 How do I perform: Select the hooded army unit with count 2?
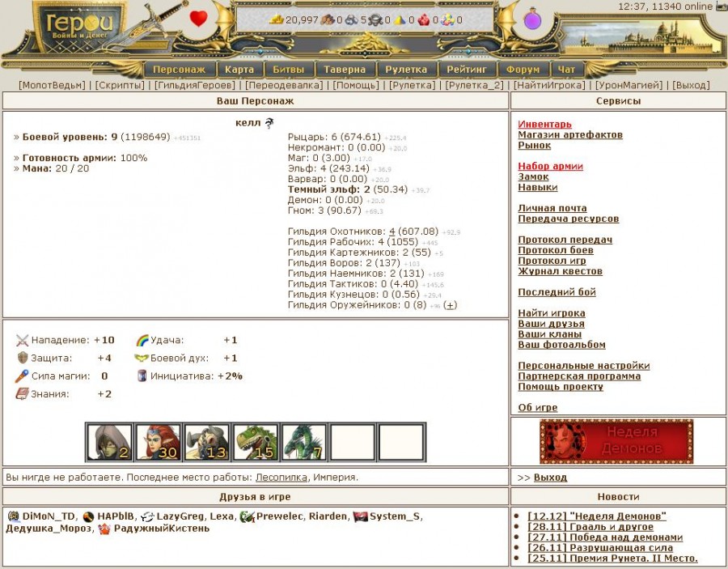tap(109, 442)
